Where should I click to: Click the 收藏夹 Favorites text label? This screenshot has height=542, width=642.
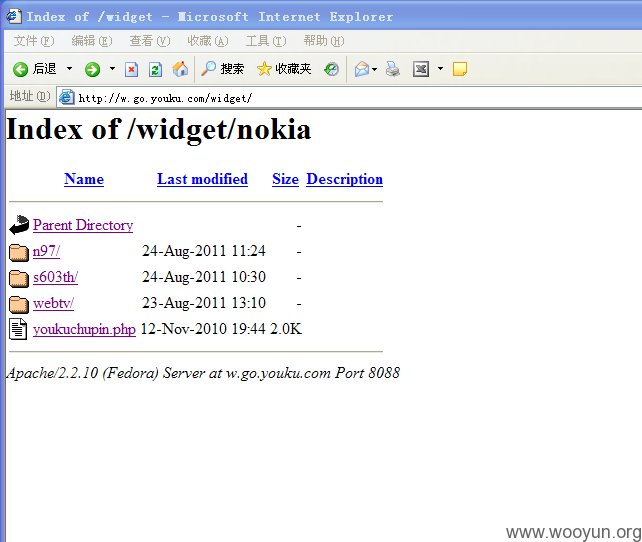[x=293, y=69]
